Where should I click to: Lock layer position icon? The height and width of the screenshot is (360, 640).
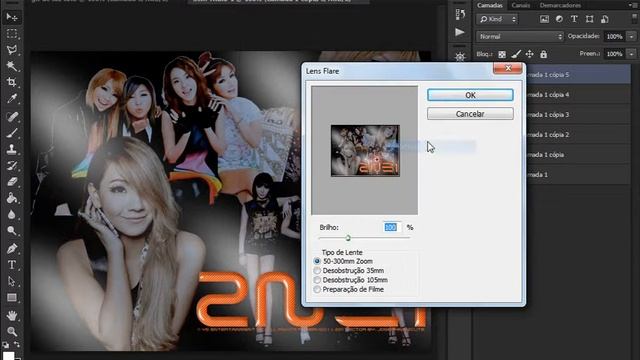click(x=530, y=54)
